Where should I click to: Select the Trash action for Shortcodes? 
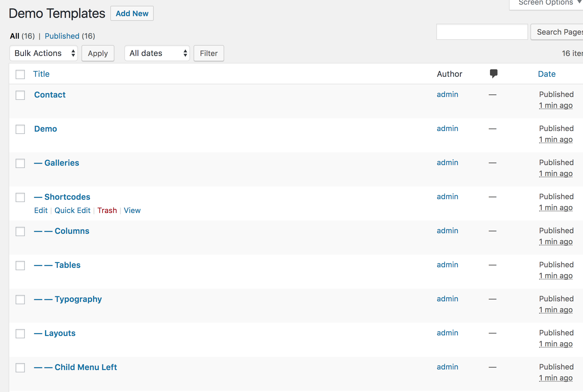click(x=107, y=210)
